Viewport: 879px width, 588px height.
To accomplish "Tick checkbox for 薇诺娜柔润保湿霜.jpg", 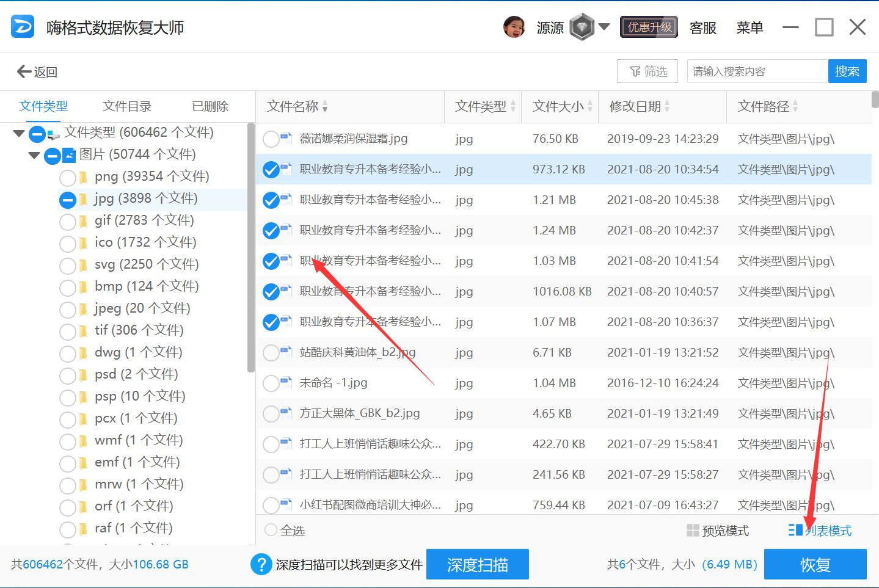I will coord(271,139).
